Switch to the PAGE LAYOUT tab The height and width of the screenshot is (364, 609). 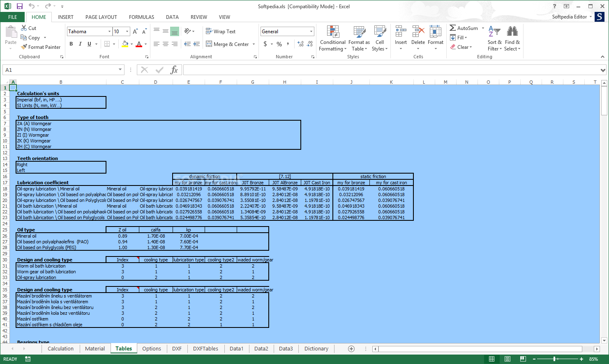click(x=101, y=17)
